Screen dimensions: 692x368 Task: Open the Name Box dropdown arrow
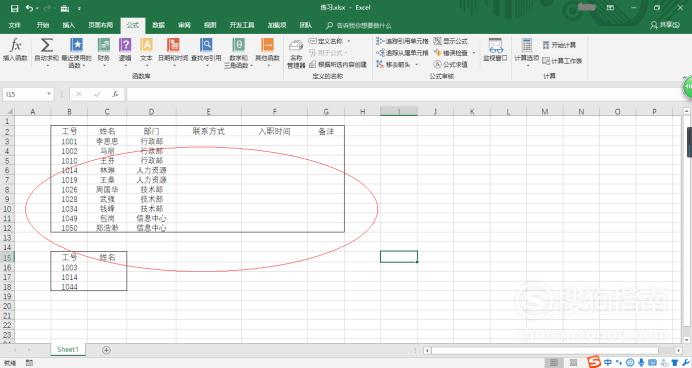49,94
